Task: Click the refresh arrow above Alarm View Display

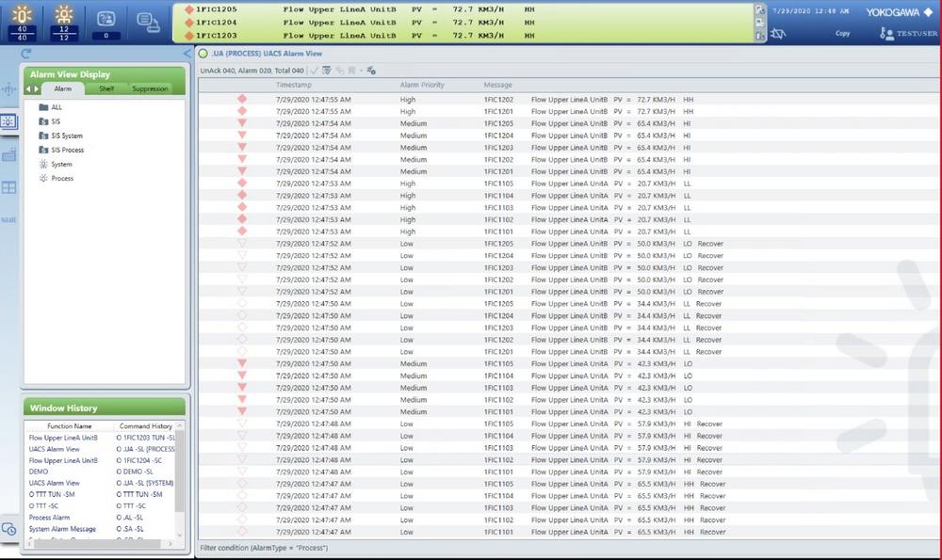Action: pos(26,54)
